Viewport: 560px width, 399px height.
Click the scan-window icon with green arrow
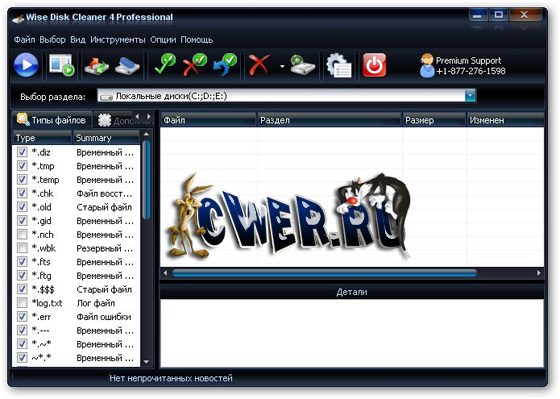point(61,65)
